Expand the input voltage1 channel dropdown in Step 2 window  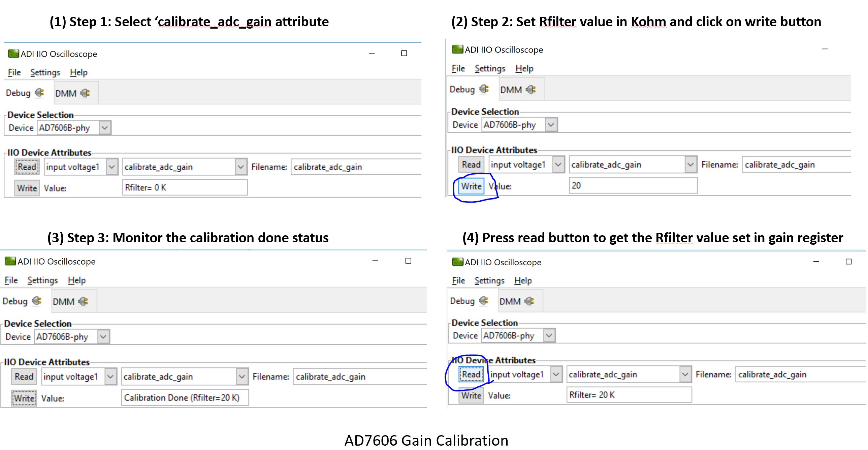coord(558,164)
